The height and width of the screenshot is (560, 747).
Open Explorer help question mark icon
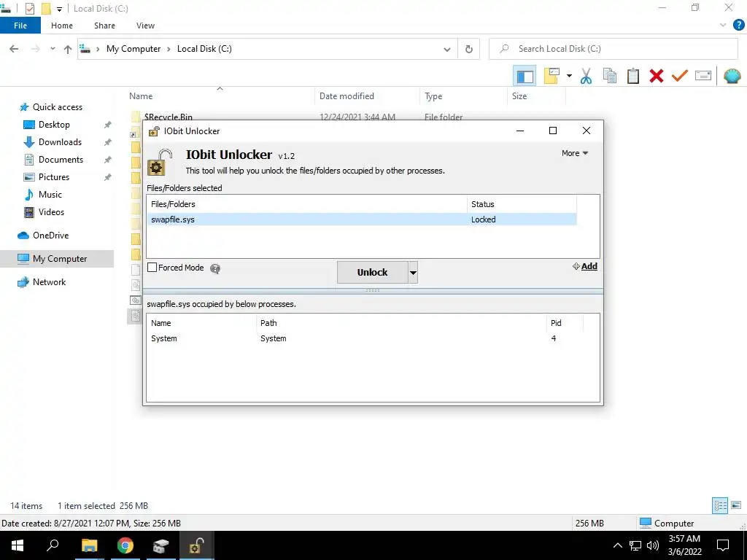[x=738, y=26]
